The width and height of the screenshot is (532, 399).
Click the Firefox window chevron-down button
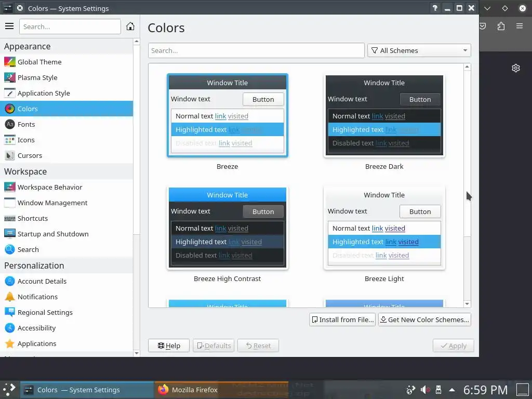[x=487, y=8]
